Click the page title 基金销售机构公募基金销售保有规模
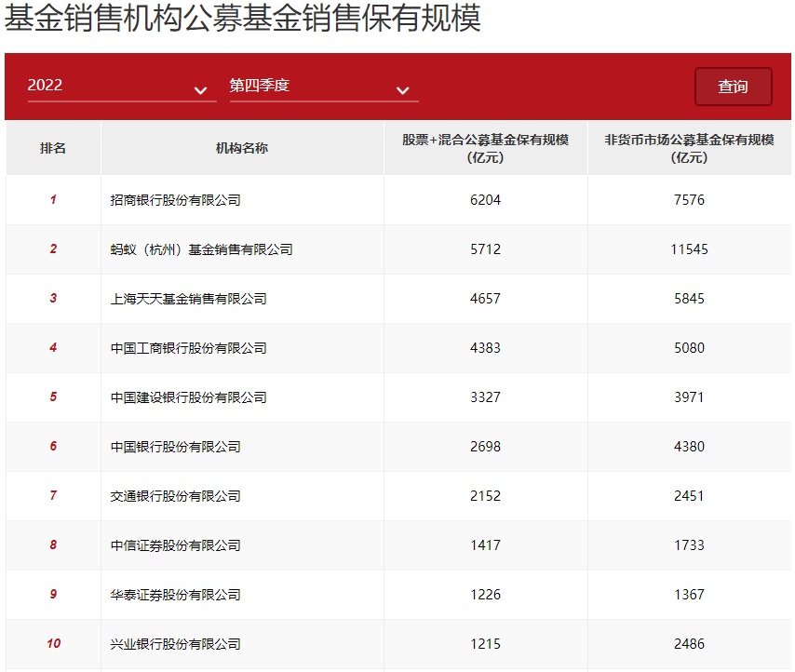 [242, 18]
